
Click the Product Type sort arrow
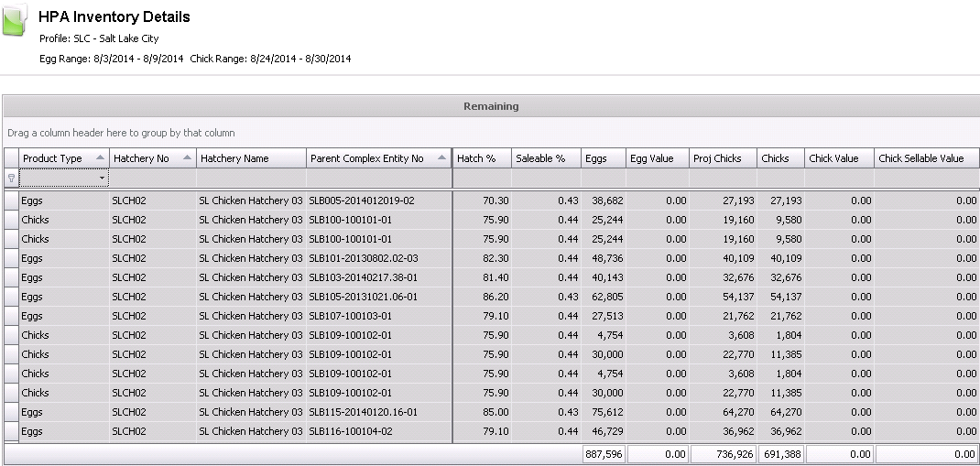(x=100, y=158)
